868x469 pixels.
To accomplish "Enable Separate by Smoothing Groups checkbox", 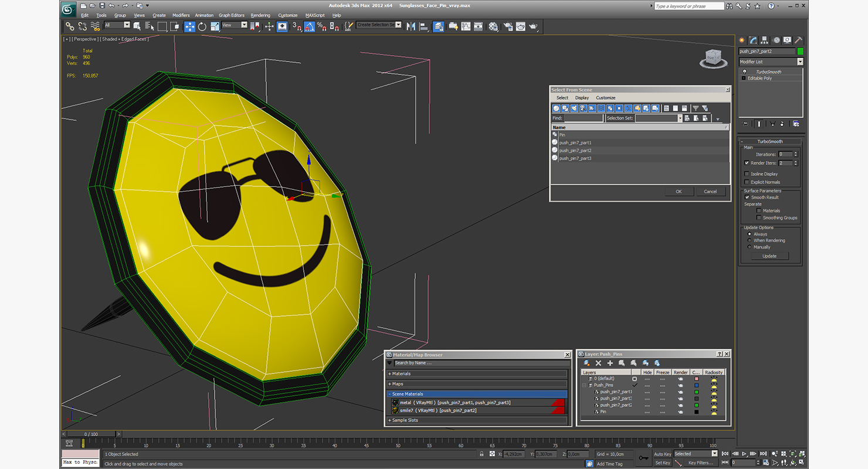I will pyautogui.click(x=759, y=217).
